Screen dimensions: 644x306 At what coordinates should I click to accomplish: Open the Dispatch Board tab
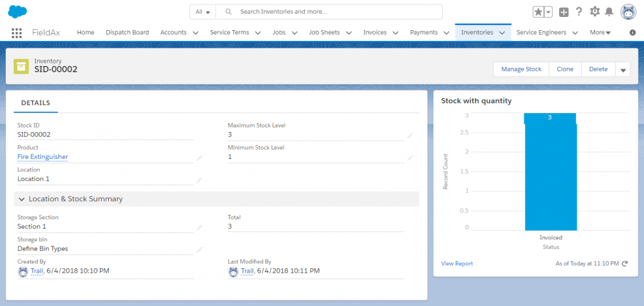127,33
